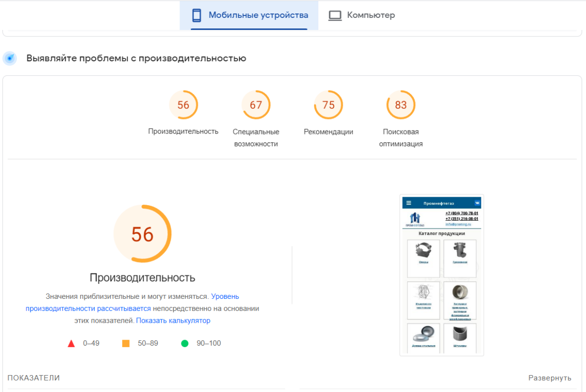Click the hamburger menu in the site screenshot
This screenshot has width=586, height=392.
pyautogui.click(x=409, y=203)
